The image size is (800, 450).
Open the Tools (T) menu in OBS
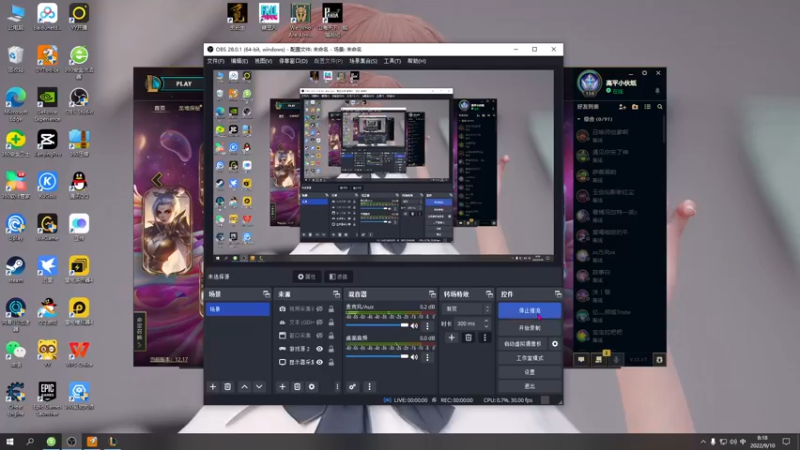[392, 61]
